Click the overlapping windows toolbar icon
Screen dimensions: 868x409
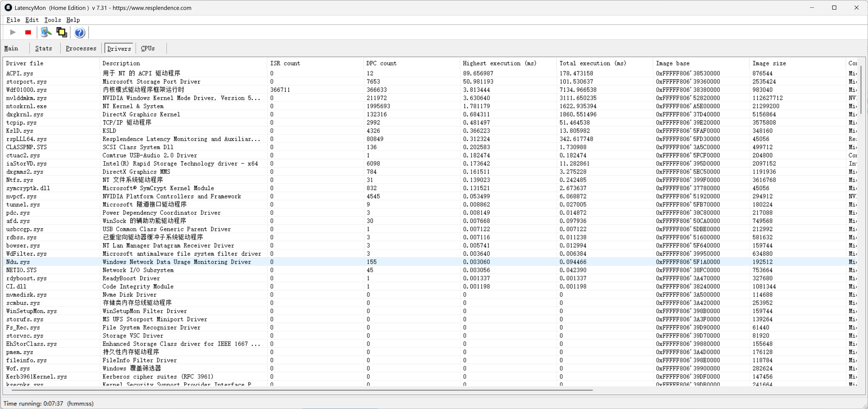coord(62,32)
